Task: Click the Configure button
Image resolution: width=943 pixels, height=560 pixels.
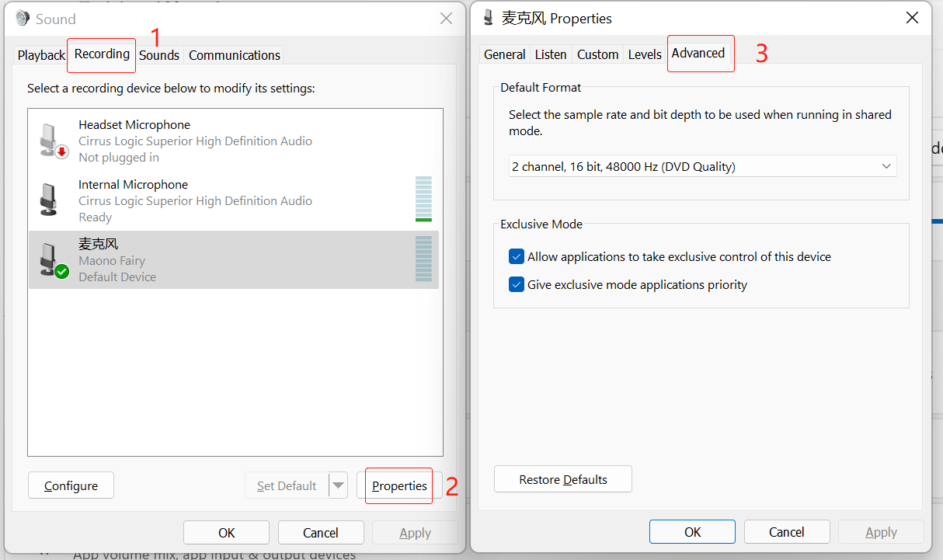Action: point(71,485)
